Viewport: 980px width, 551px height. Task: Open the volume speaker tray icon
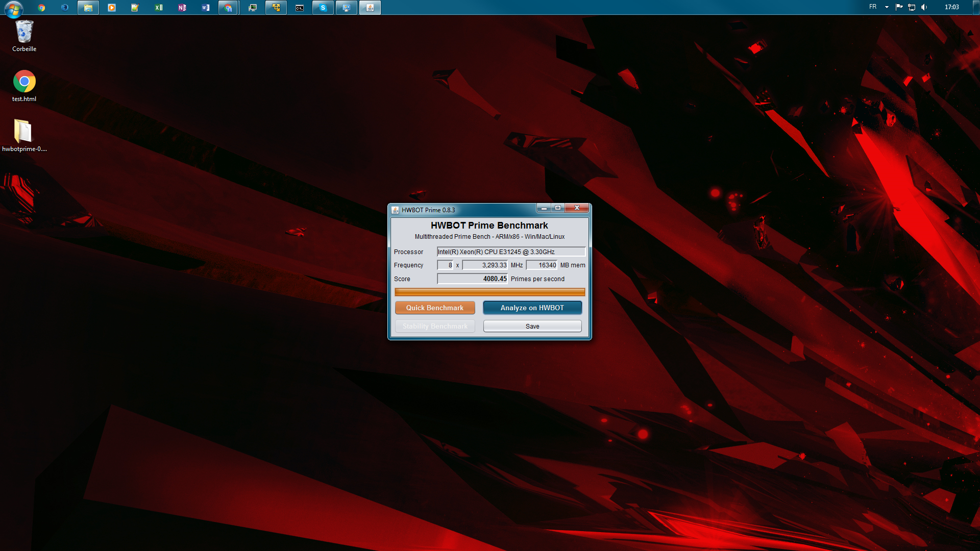pos(924,7)
